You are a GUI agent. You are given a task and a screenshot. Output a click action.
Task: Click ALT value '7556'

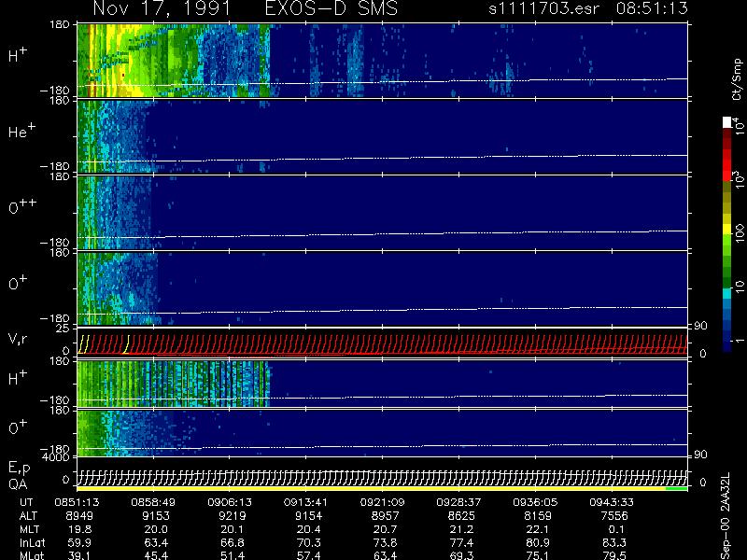614,516
